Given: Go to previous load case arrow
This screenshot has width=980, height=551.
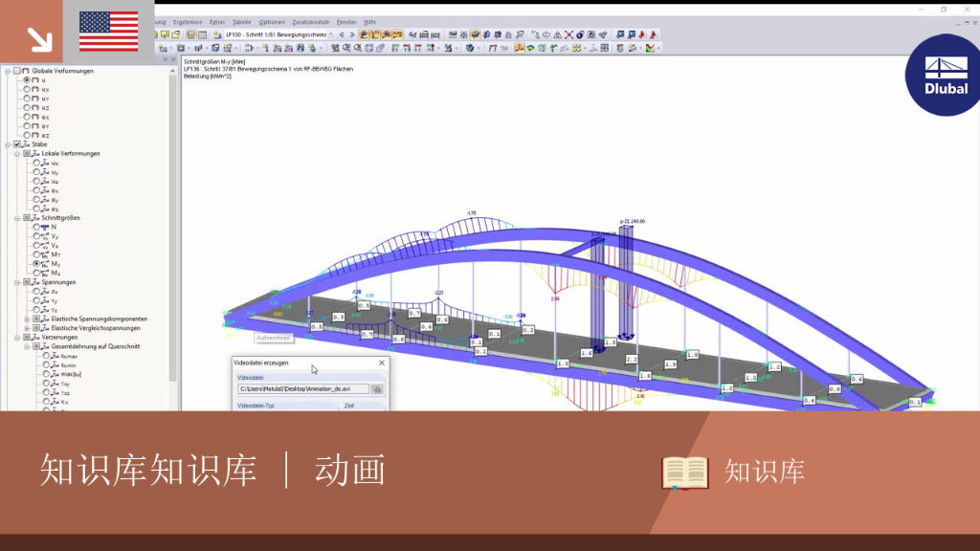Looking at the screenshot, I should (342, 35).
